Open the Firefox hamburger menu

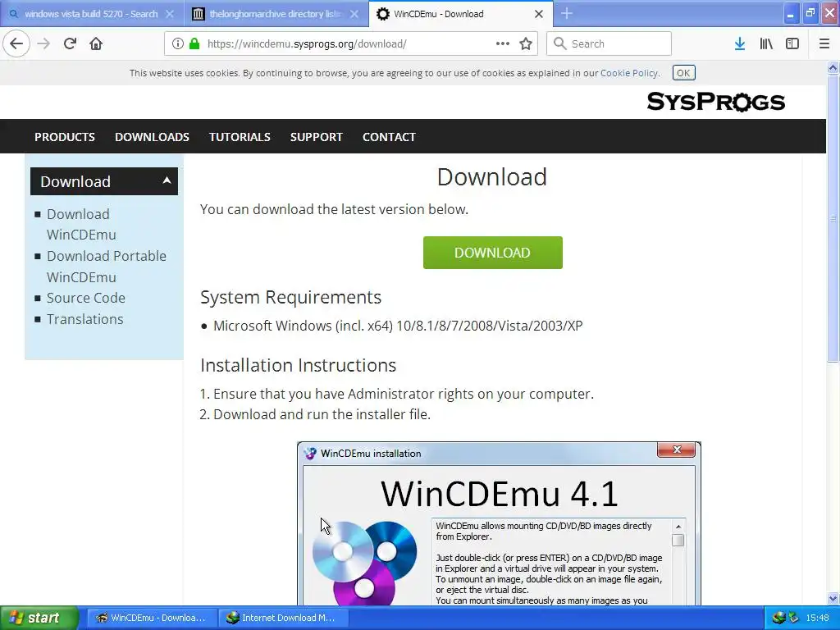[x=824, y=43]
